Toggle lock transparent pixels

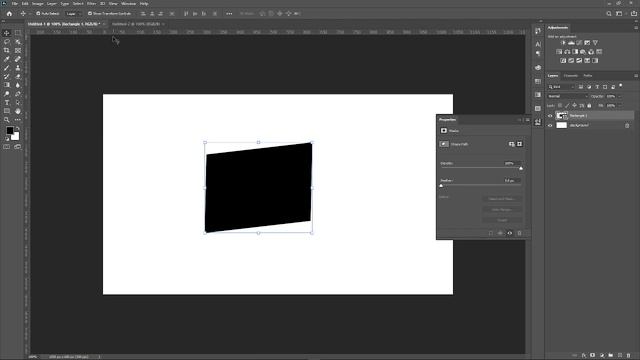(x=560, y=106)
